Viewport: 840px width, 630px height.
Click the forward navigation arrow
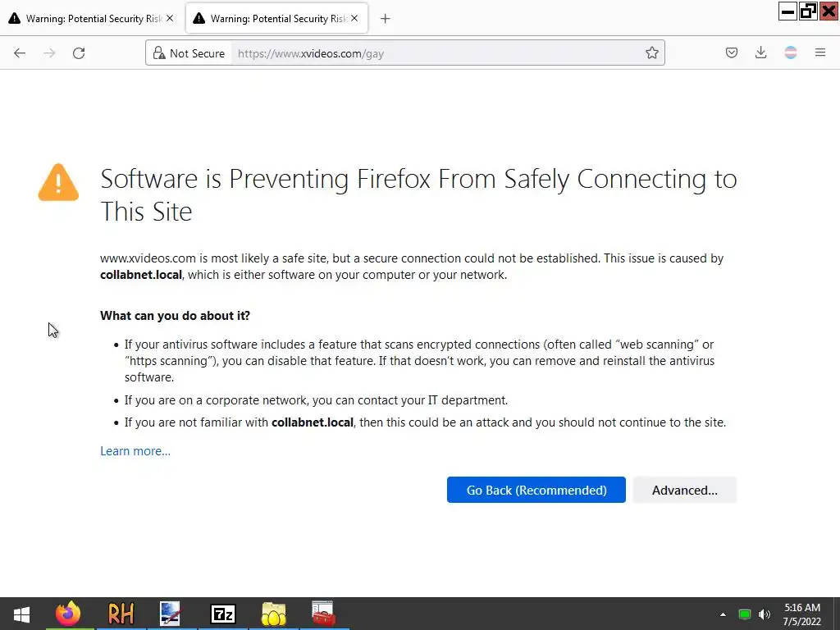pos(49,53)
